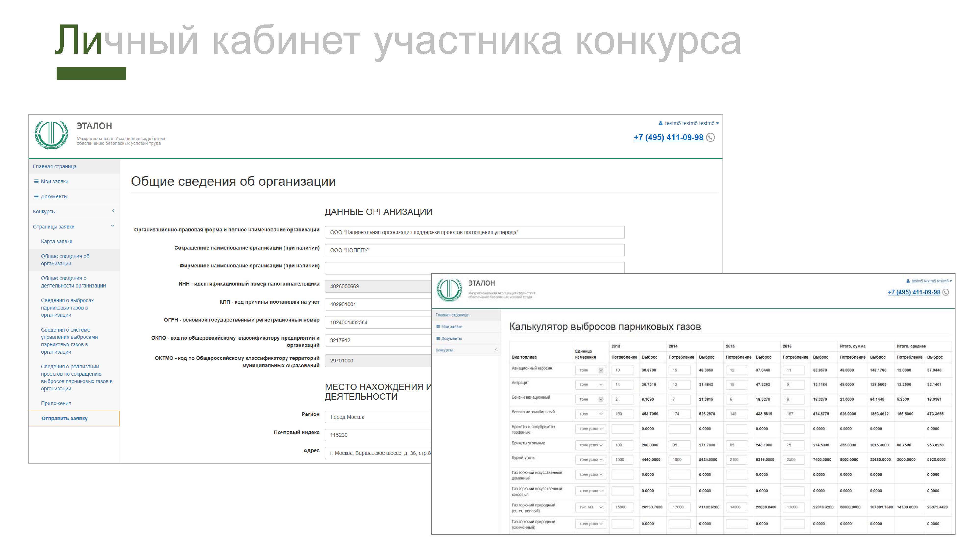
Task: Click the +7 (495) 411-09-98 phone link
Action: [x=668, y=138]
